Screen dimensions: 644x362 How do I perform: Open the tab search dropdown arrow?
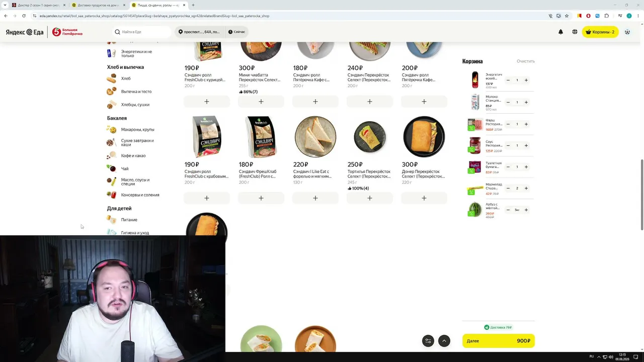(5, 5)
